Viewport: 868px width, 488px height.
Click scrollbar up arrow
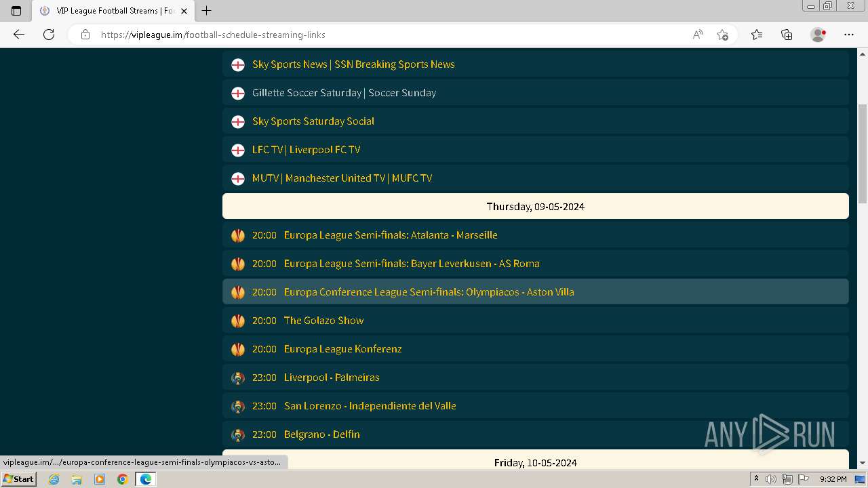tap(863, 53)
